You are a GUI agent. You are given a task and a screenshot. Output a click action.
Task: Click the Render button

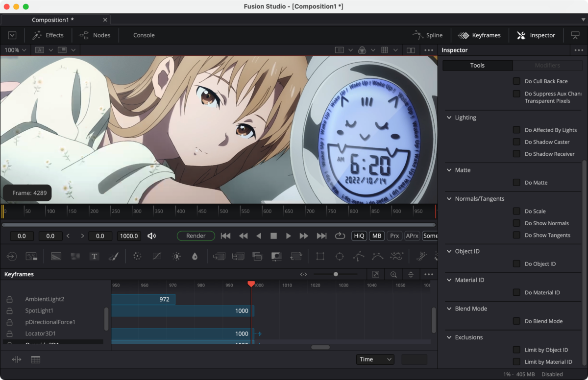(x=196, y=236)
